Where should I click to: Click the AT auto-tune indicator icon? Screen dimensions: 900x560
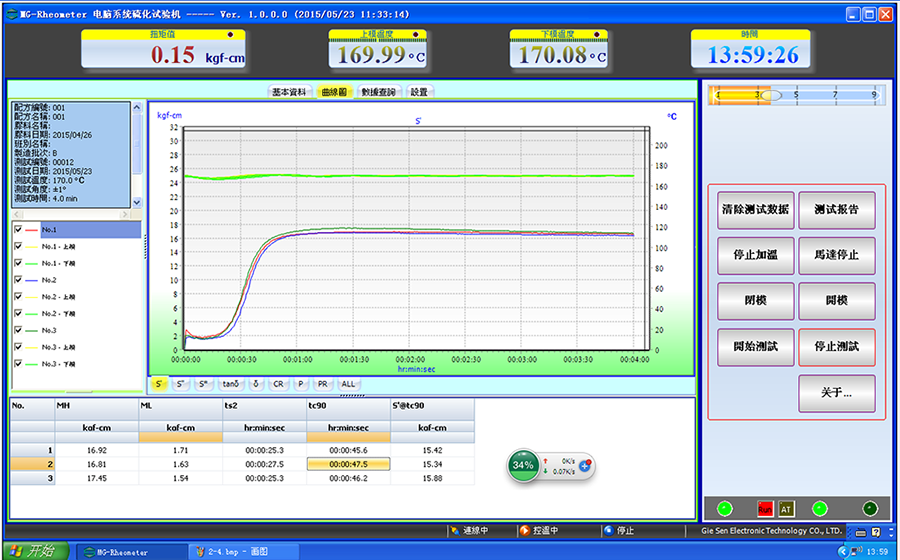786,508
